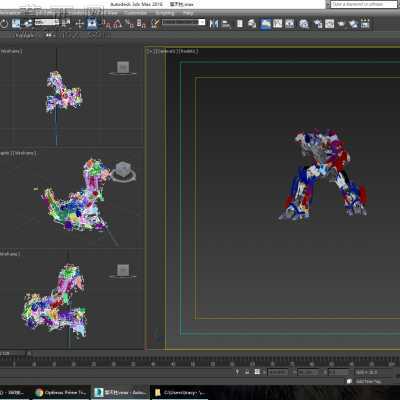
Task: Click the isolate selection lightbulb icon
Action: [237, 372]
